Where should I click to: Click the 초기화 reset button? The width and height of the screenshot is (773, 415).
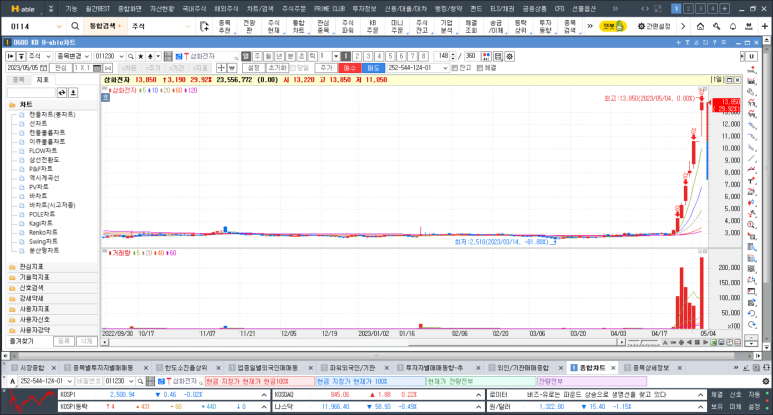[277, 68]
